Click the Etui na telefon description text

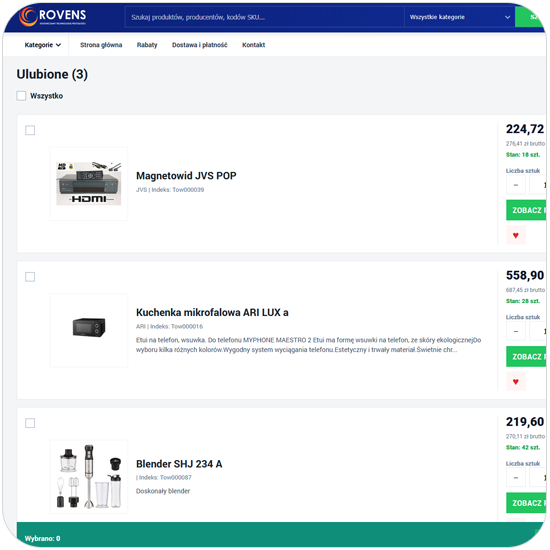(308, 345)
